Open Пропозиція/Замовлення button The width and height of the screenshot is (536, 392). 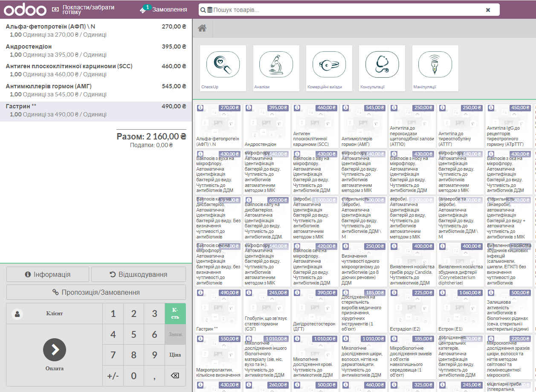coord(96,292)
